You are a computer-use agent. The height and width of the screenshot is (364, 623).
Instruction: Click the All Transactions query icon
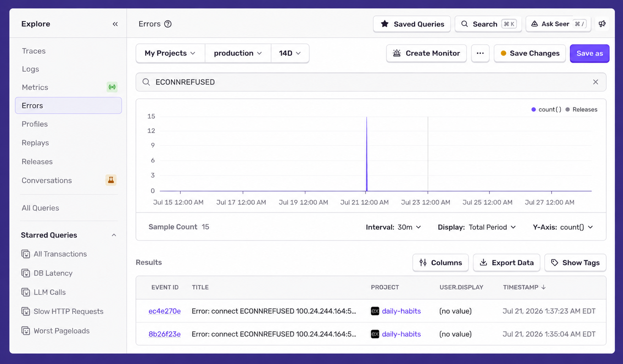click(x=26, y=254)
